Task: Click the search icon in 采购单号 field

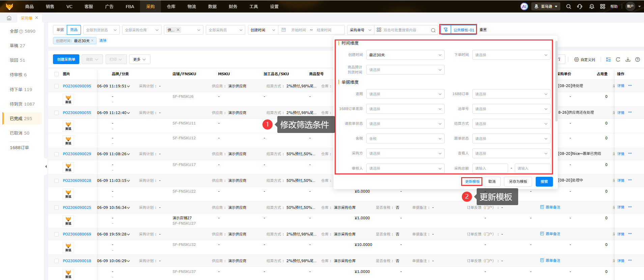Action: pos(433,30)
